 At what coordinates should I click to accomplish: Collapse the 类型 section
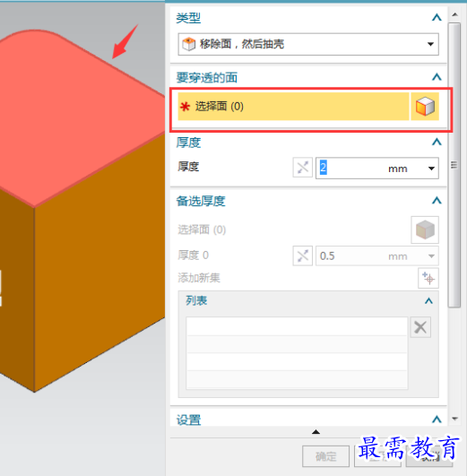click(437, 18)
